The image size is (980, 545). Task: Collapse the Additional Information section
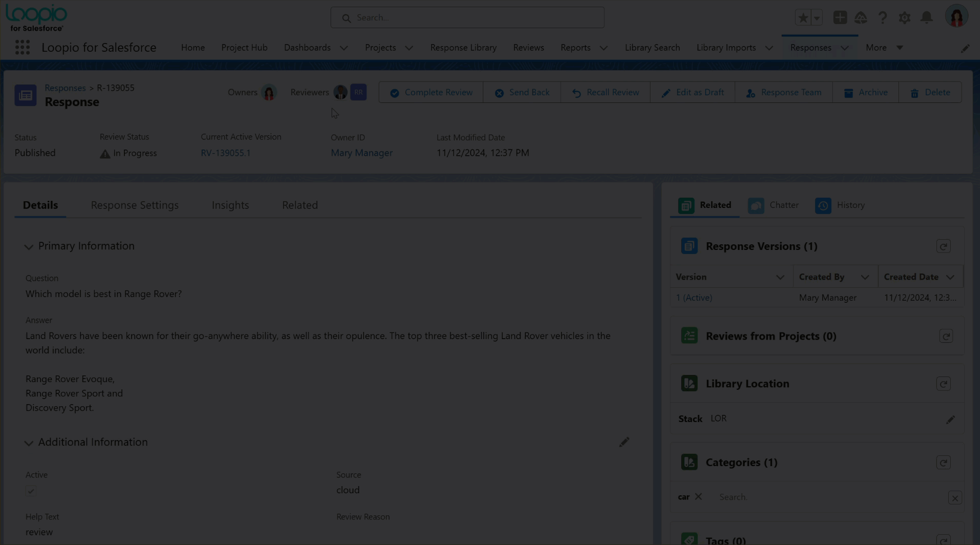pyautogui.click(x=29, y=443)
